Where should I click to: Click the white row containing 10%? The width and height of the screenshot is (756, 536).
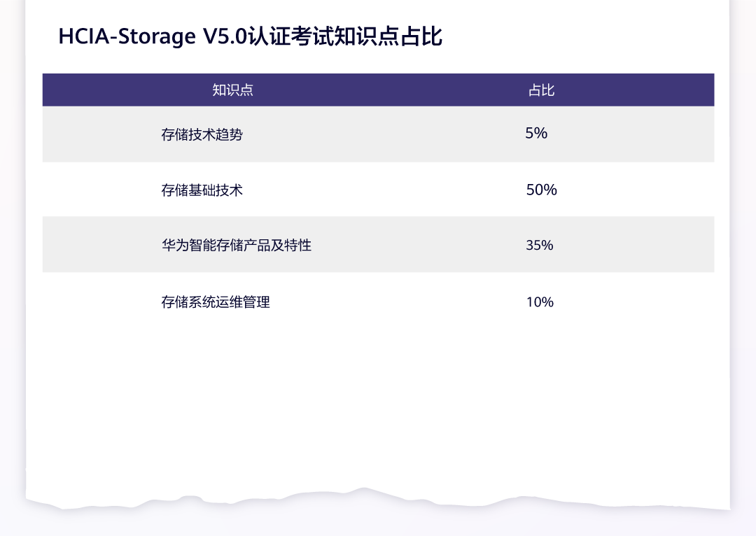click(x=379, y=302)
